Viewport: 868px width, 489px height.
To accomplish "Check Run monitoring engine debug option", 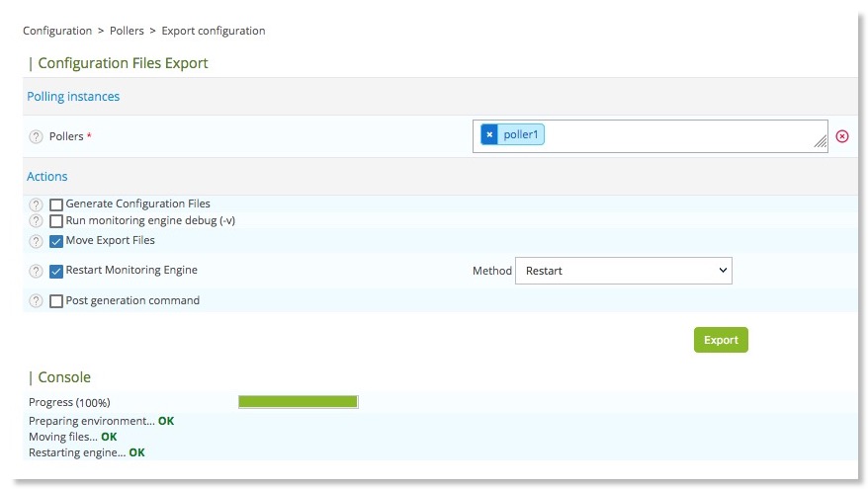I will tap(56, 221).
